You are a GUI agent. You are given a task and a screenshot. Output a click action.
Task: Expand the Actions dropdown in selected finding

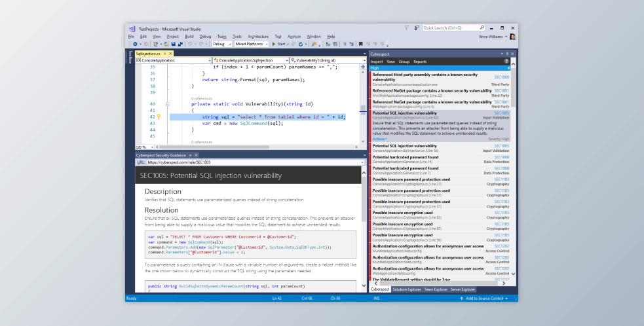[x=380, y=139]
